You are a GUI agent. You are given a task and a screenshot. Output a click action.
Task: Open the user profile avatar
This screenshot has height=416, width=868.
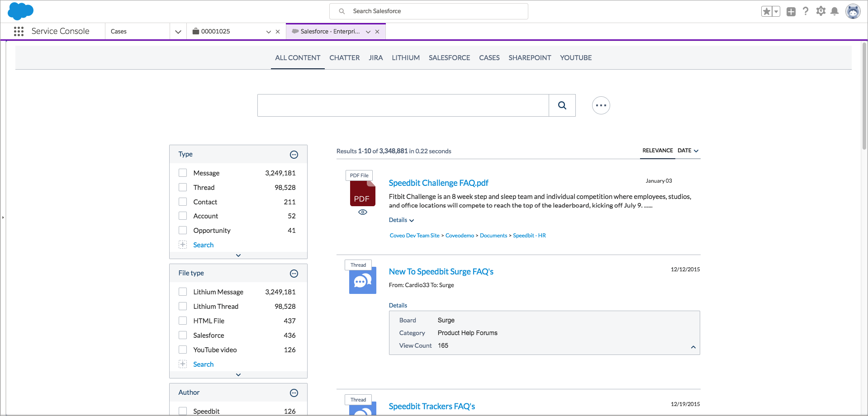853,11
